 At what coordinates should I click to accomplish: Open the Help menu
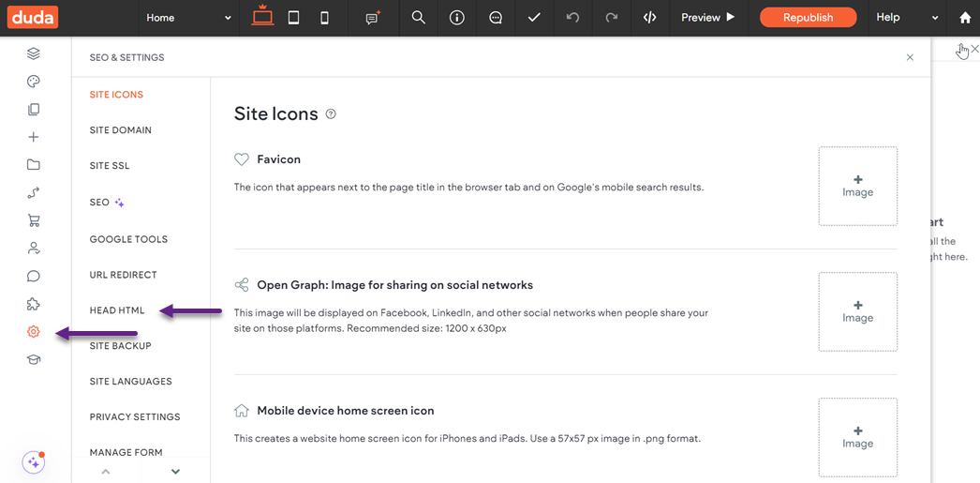[907, 18]
